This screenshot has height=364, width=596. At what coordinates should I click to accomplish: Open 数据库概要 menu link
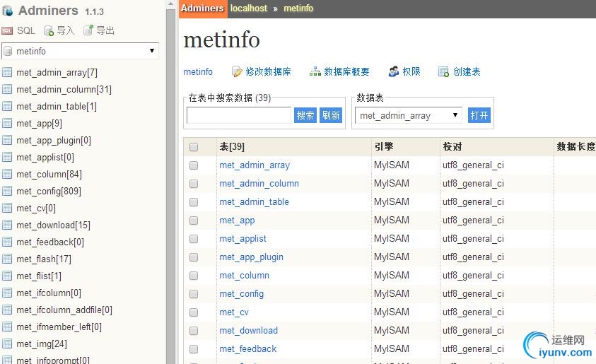coord(346,71)
